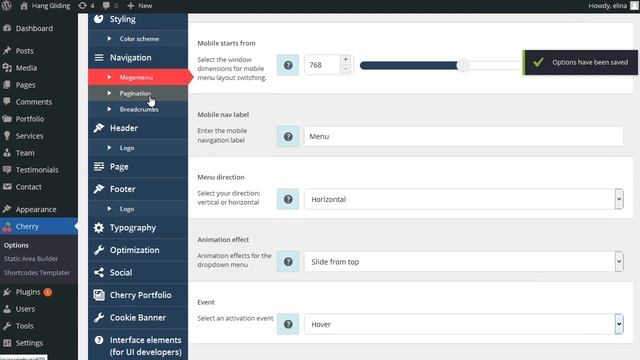This screenshot has width=640, height=360.
Task: Open the Page options section
Action: click(138, 167)
